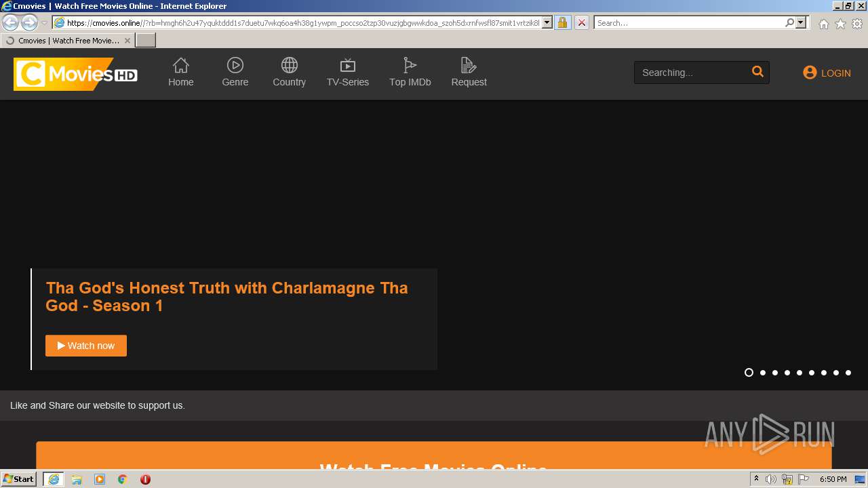Click the orange search magnifier icon

click(757, 72)
